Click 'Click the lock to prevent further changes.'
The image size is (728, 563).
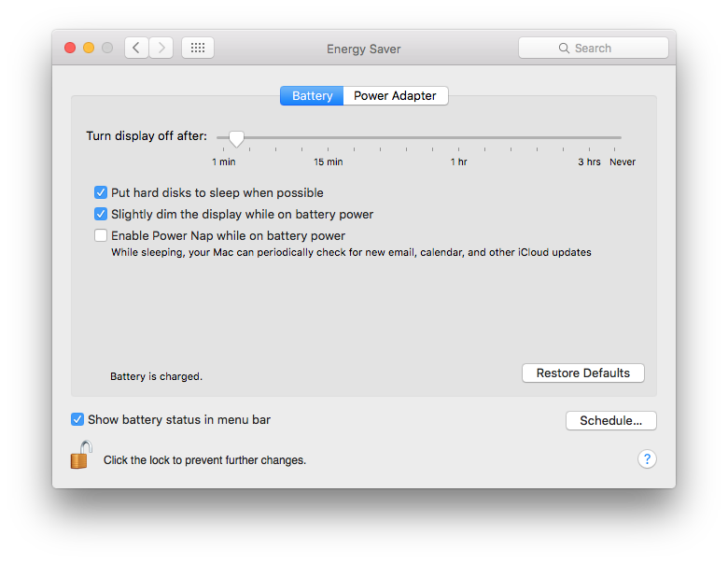pos(204,460)
